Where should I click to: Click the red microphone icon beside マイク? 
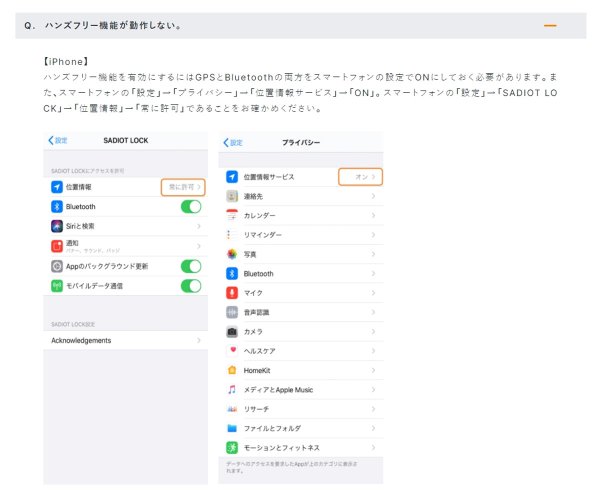(232, 293)
